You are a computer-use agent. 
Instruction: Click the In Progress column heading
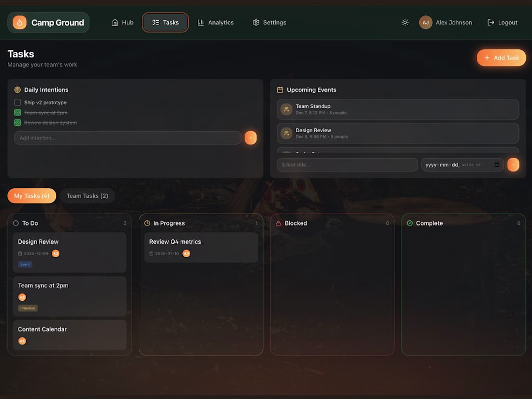point(169,223)
